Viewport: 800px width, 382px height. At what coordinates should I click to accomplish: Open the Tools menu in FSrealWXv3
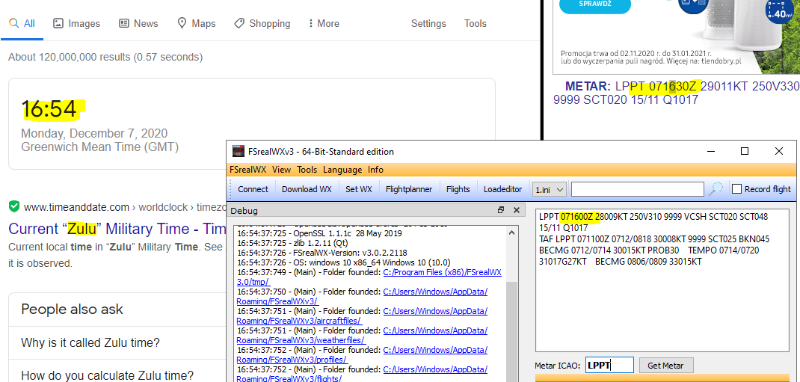click(x=307, y=170)
